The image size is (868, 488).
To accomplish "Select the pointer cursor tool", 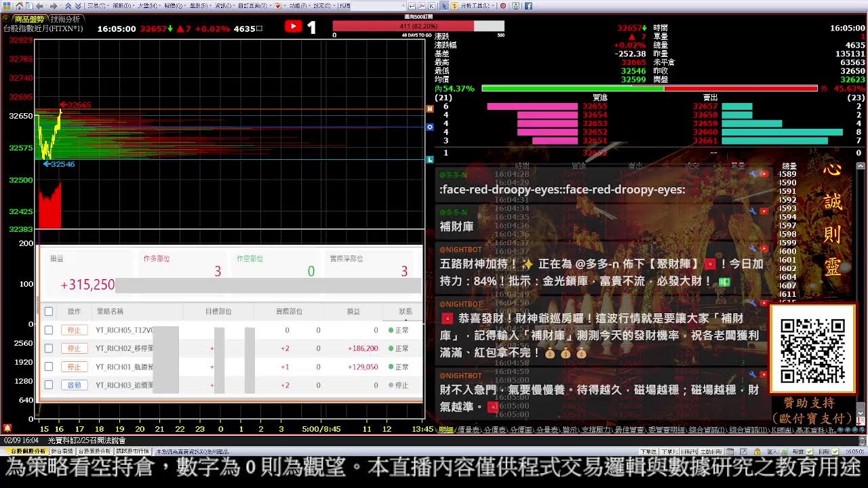I will [x=443, y=5].
